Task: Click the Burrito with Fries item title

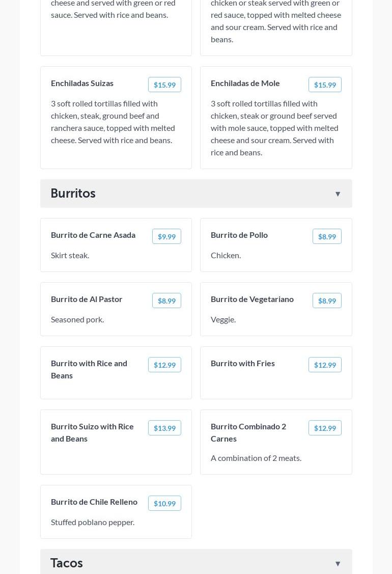Action: pyautogui.click(x=243, y=363)
